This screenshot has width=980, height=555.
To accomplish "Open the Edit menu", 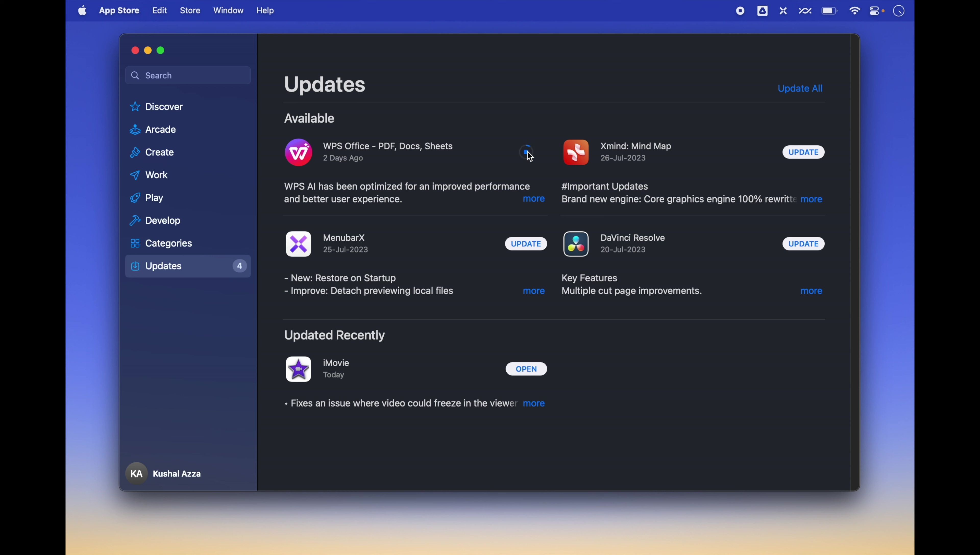I will pyautogui.click(x=160, y=11).
